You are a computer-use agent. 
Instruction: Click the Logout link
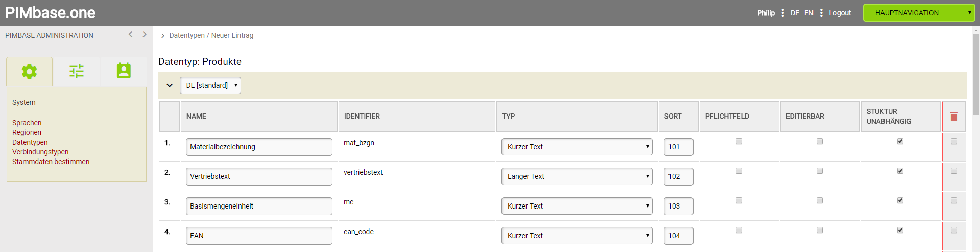tap(840, 13)
